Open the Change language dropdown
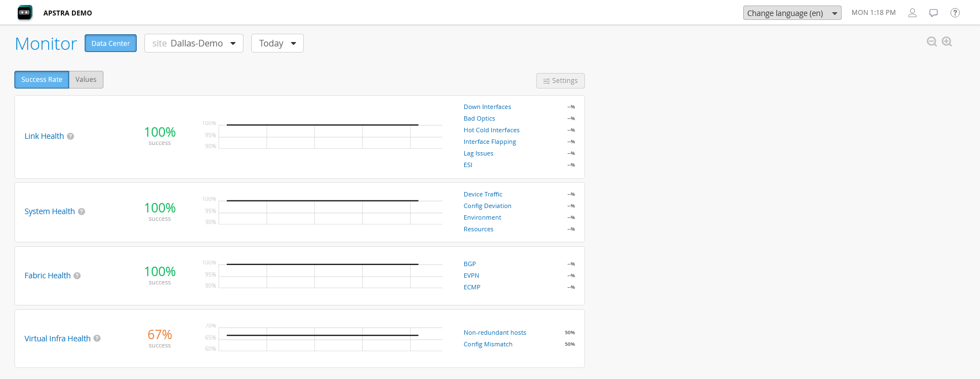Viewport: 980px width, 379px height. (x=792, y=13)
